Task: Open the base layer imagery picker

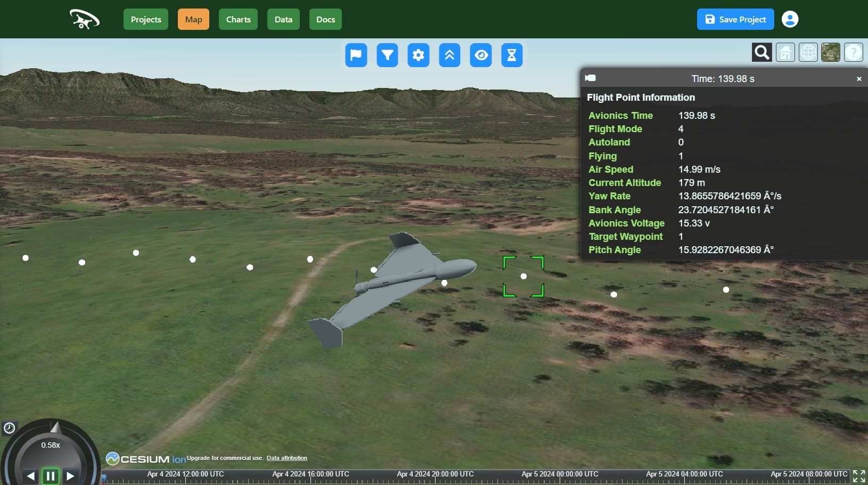Action: point(831,52)
